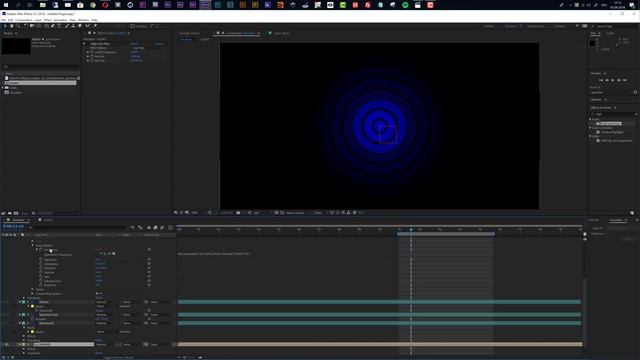Toggle transparency grid button below viewer

(282, 213)
